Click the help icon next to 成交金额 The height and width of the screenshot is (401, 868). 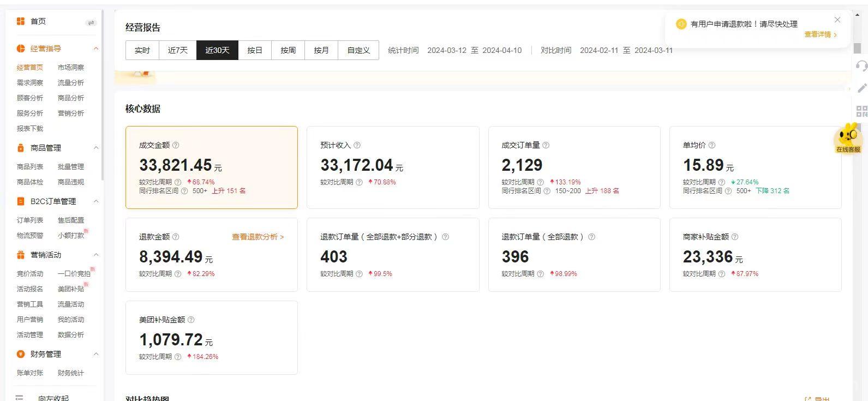click(x=176, y=145)
